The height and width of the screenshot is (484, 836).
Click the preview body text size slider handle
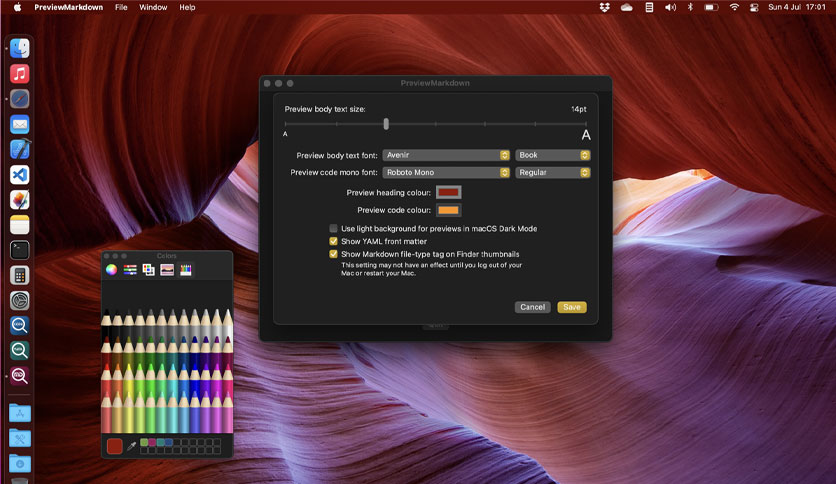coord(386,124)
